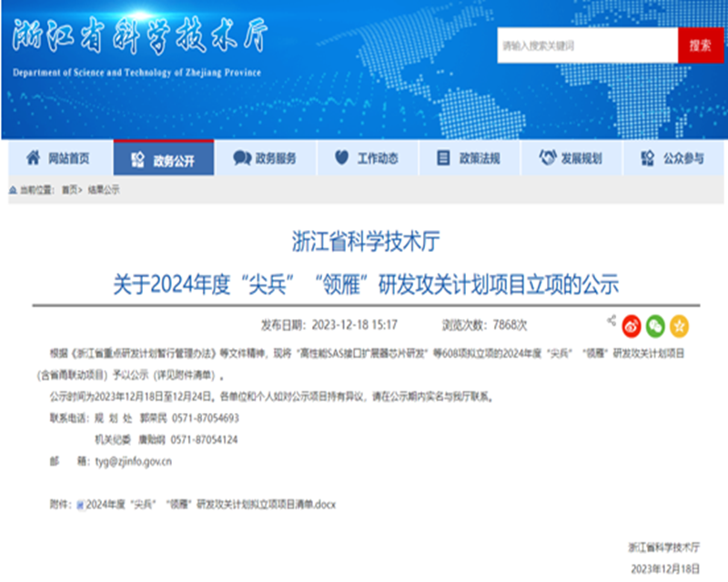Focus the search keyword input field
The image size is (728, 582).
point(587,45)
